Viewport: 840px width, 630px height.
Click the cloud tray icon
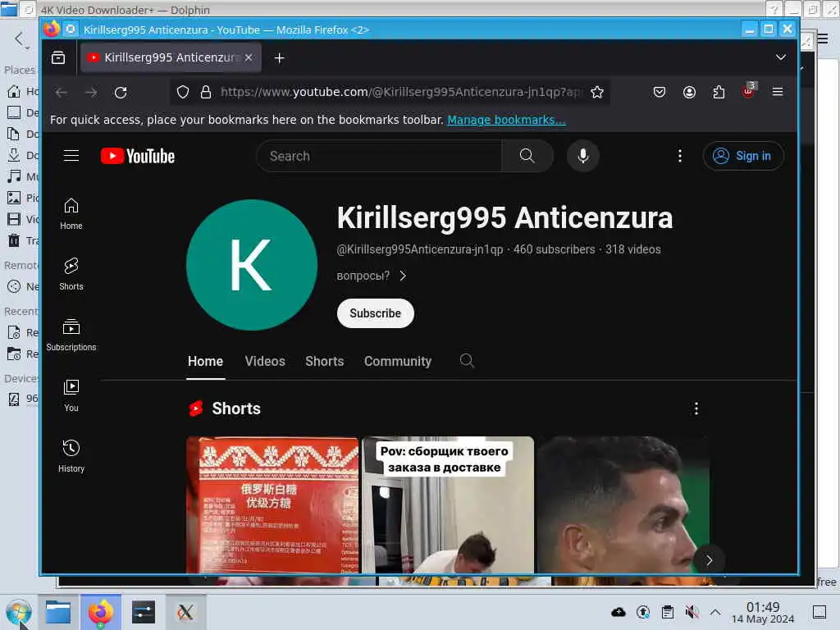tap(619, 612)
